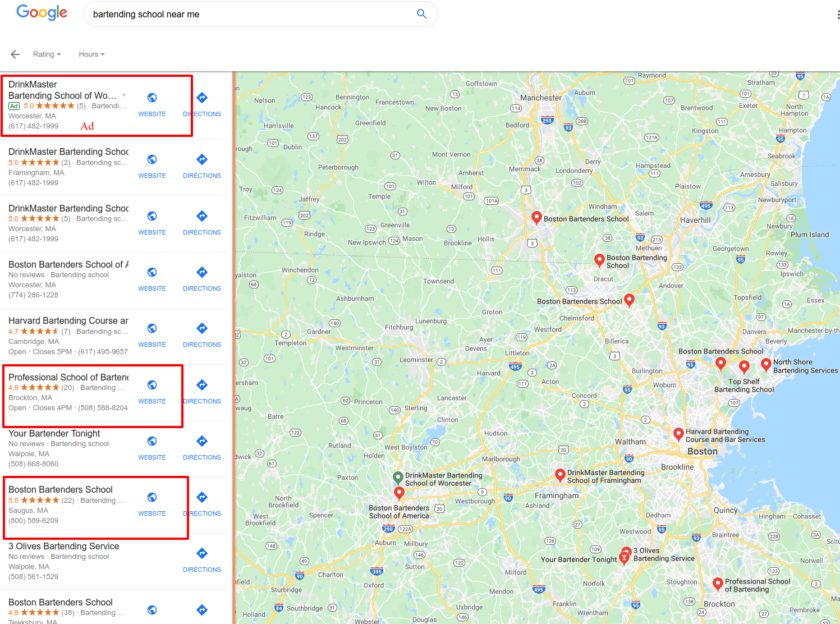The height and width of the screenshot is (624, 840).
Task: Click the three-dot menu at top right
Action: click(x=838, y=15)
